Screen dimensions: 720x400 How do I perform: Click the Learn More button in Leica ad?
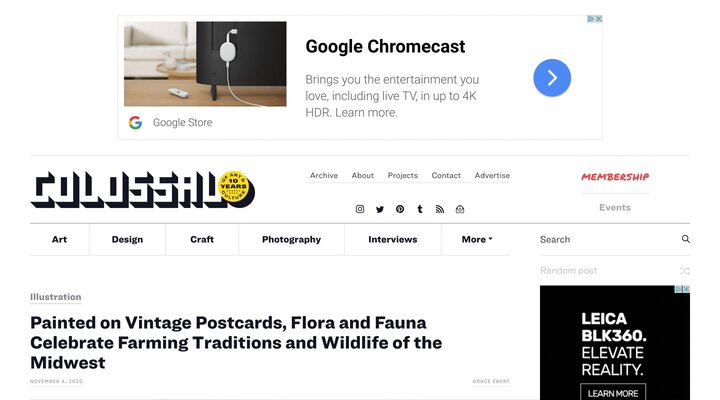pyautogui.click(x=613, y=393)
